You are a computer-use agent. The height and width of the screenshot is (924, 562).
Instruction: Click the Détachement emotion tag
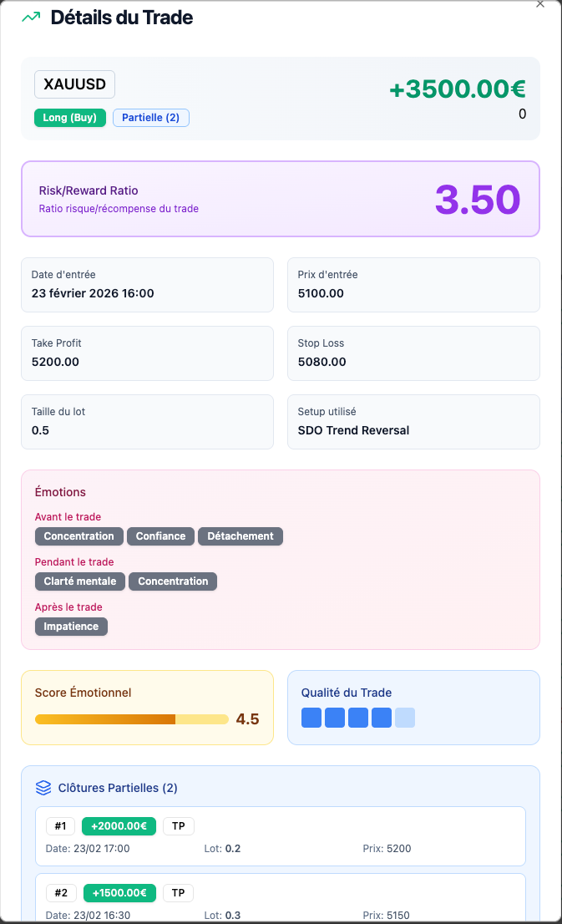click(x=240, y=536)
